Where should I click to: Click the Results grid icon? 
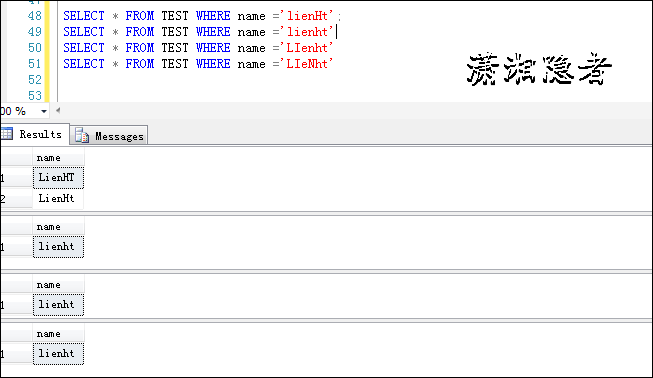coord(7,134)
